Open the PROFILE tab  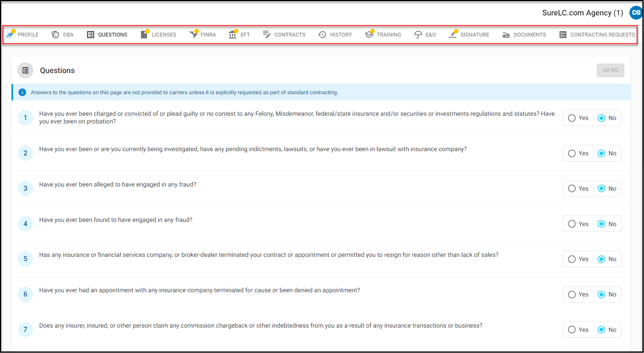[28, 35]
